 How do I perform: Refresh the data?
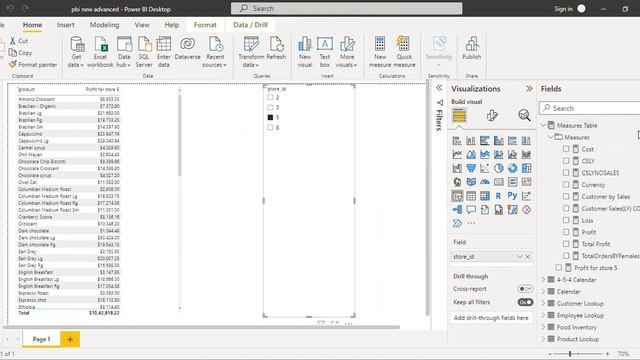click(x=276, y=48)
